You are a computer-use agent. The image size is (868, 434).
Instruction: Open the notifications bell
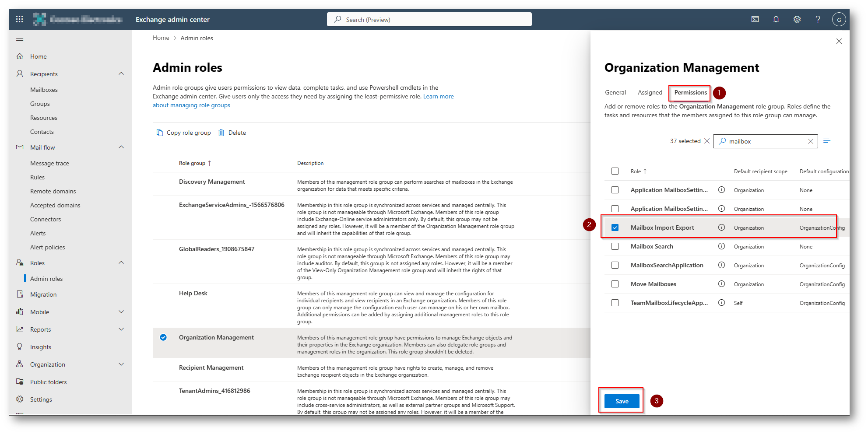776,19
